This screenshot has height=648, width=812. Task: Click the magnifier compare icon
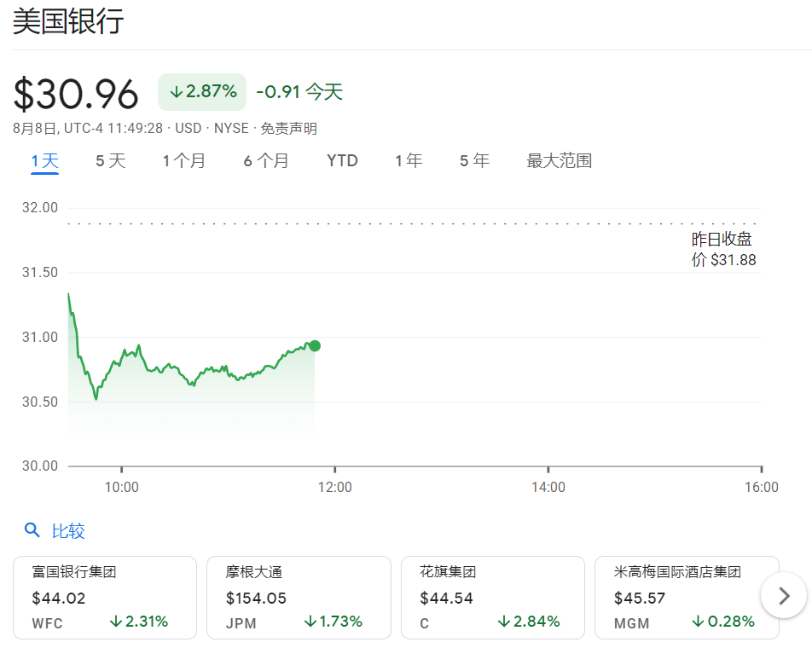click(32, 530)
